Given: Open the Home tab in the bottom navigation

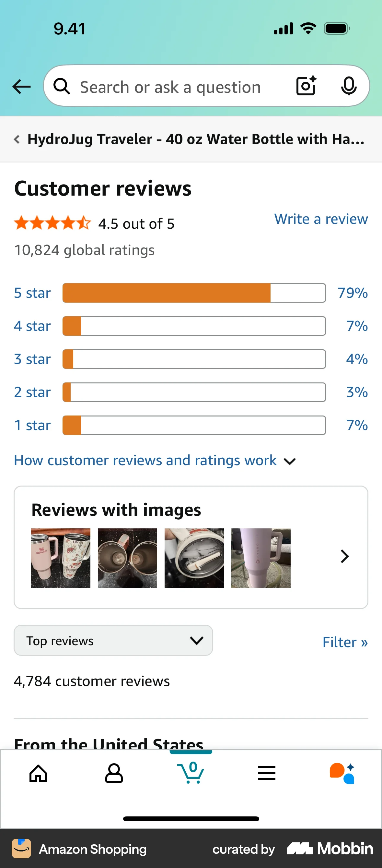Looking at the screenshot, I should 38,773.
